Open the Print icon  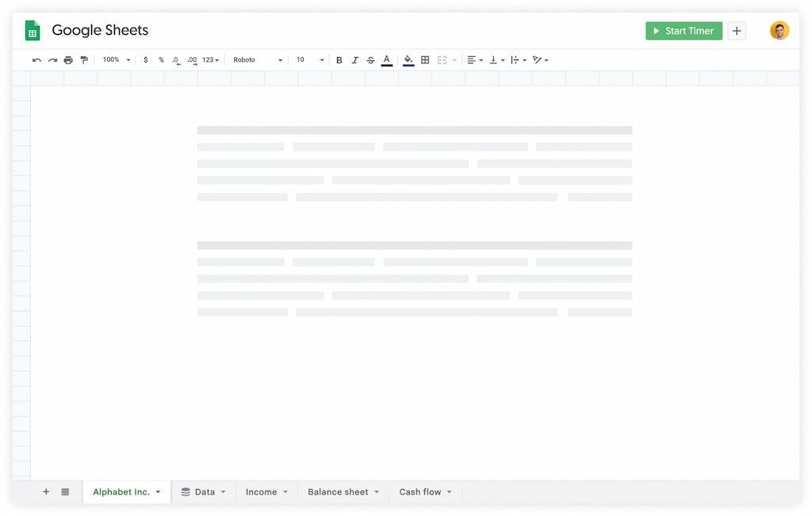(x=68, y=59)
